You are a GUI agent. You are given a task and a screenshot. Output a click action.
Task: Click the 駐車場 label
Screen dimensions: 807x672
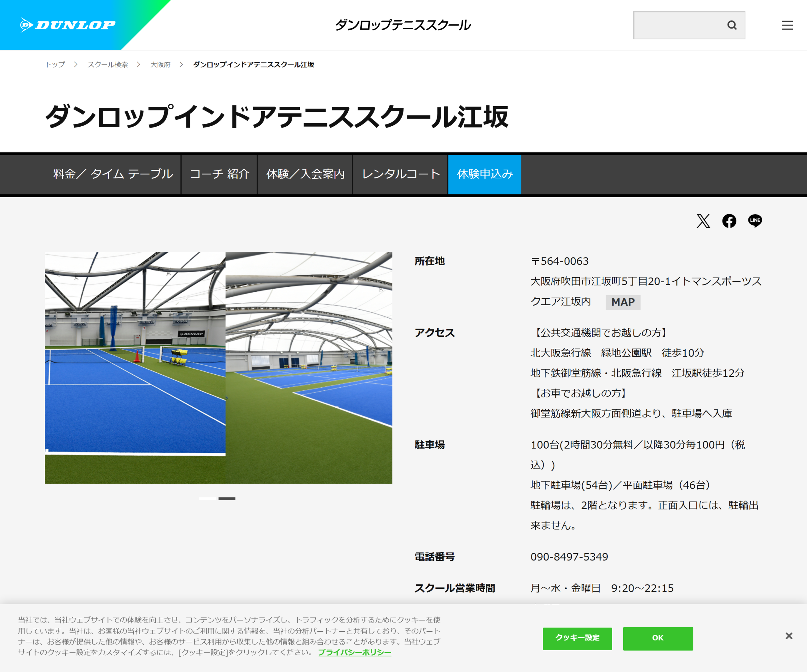tap(430, 445)
